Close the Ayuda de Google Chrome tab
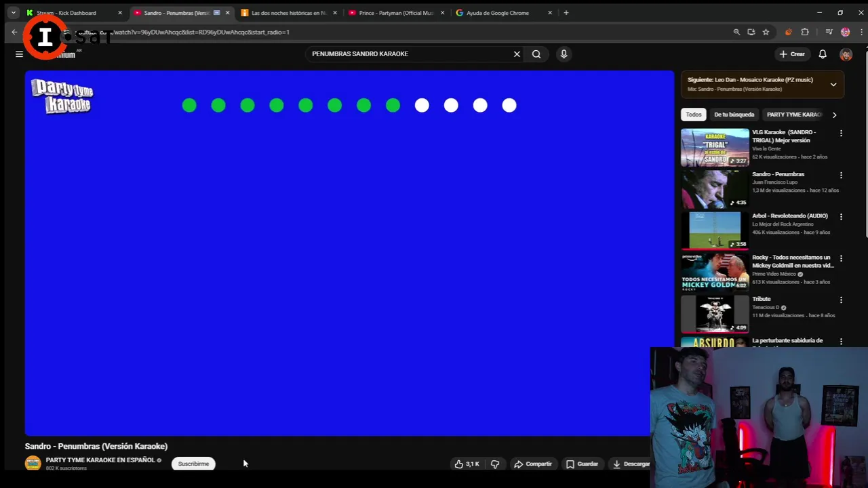 point(550,13)
